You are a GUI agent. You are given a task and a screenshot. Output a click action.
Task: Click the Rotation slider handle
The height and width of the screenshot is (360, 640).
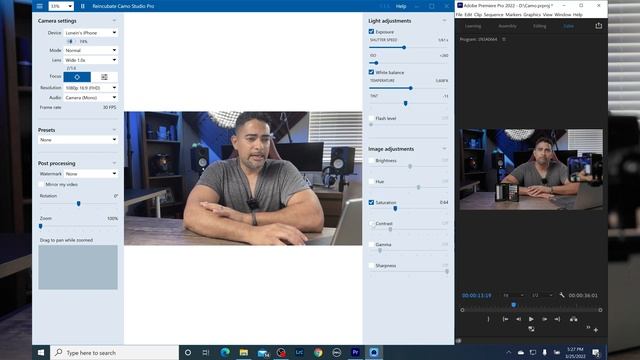click(78, 203)
